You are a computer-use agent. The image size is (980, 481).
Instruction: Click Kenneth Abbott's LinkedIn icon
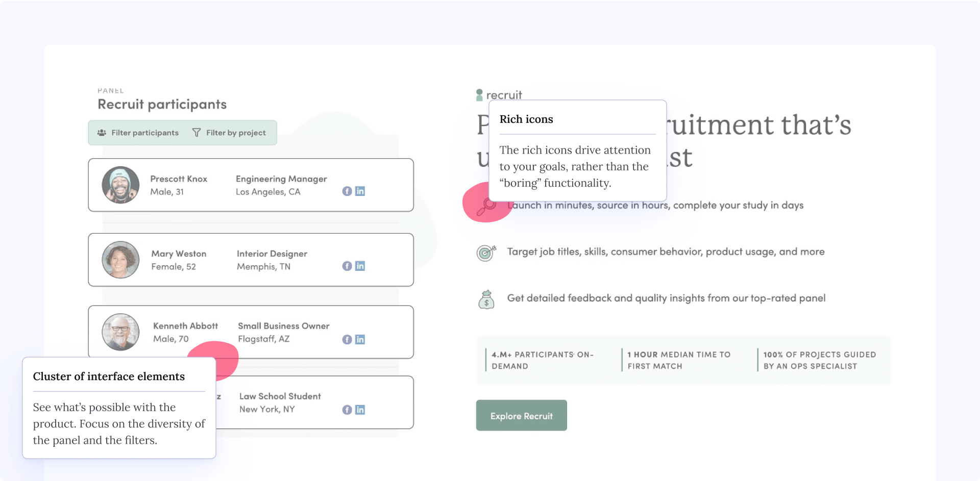(360, 340)
